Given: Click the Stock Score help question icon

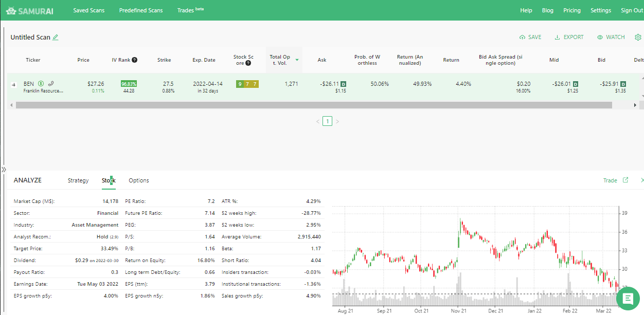Looking at the screenshot, I should click(248, 63).
